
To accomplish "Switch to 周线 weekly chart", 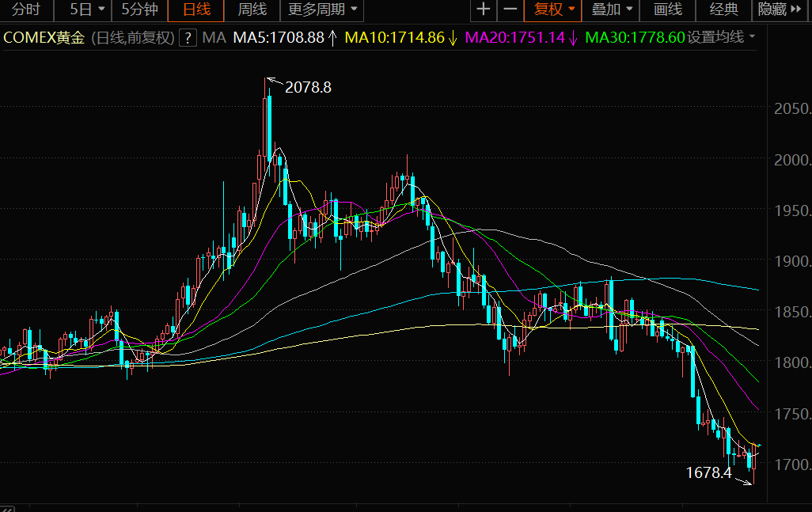I will click(252, 10).
